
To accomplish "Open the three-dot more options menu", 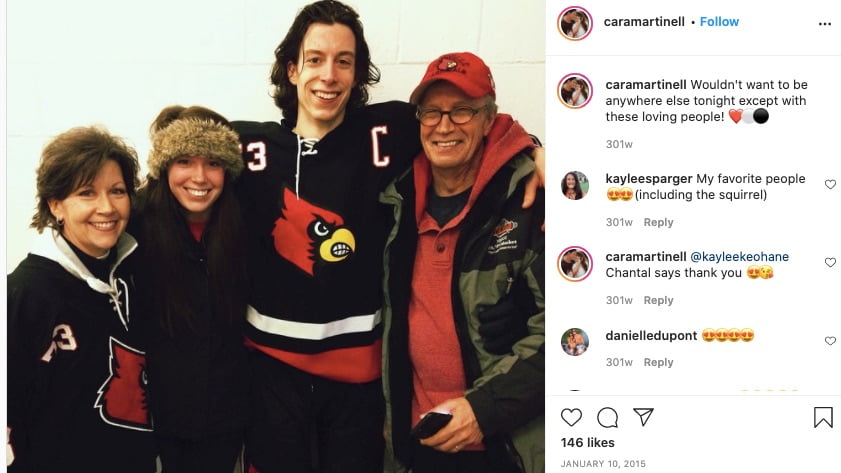I will 824,24.
